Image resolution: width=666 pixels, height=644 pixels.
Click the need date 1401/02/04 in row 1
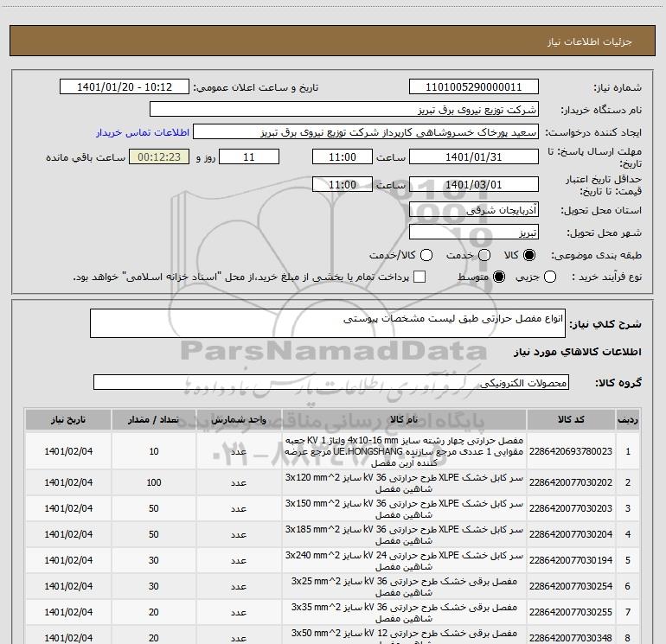68,451
